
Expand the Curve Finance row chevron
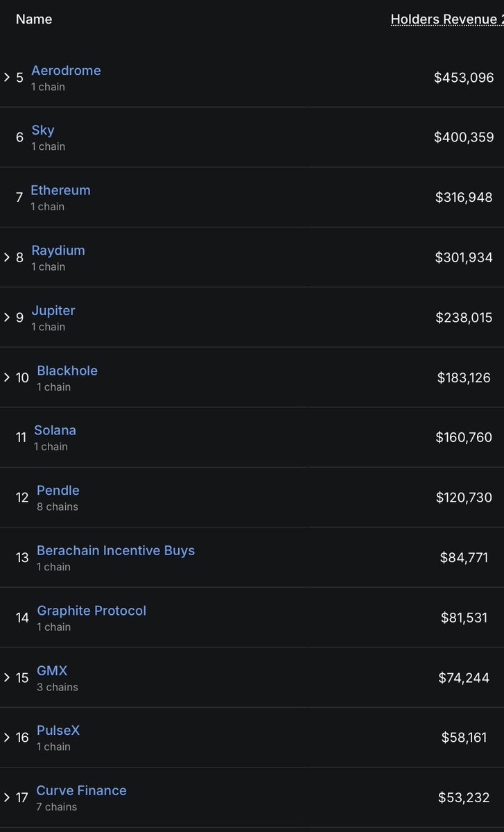click(x=7, y=797)
